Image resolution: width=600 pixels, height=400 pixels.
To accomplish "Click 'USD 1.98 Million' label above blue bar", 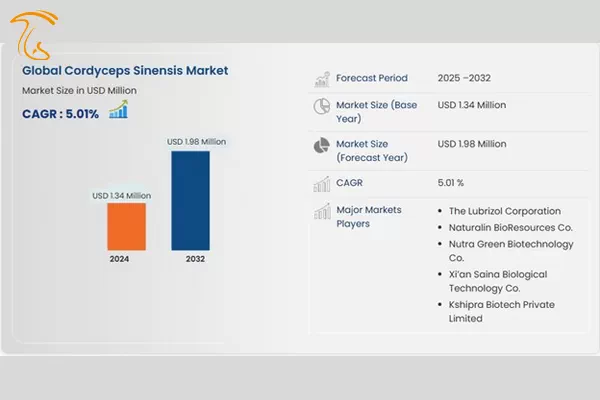I will click(x=196, y=142).
